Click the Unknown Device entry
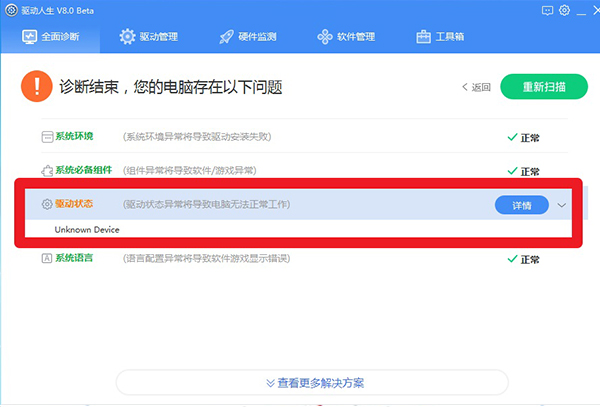 87,230
